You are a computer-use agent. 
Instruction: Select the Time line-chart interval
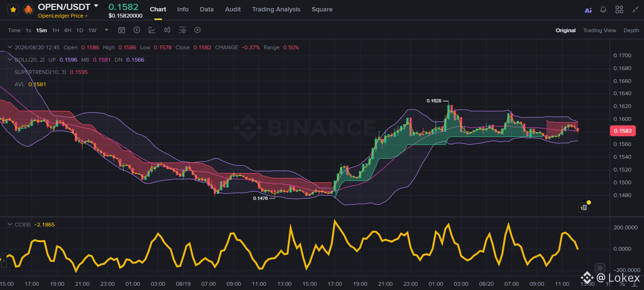click(14, 30)
